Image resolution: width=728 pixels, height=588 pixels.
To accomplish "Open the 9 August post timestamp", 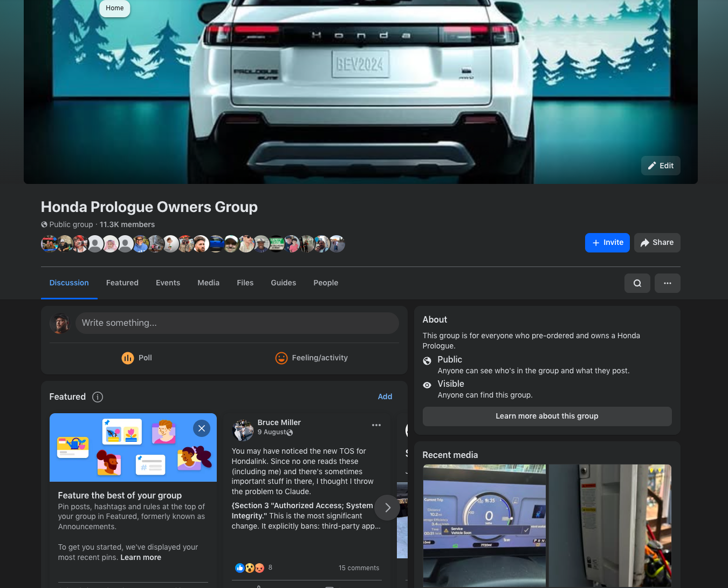I will 271,432.
